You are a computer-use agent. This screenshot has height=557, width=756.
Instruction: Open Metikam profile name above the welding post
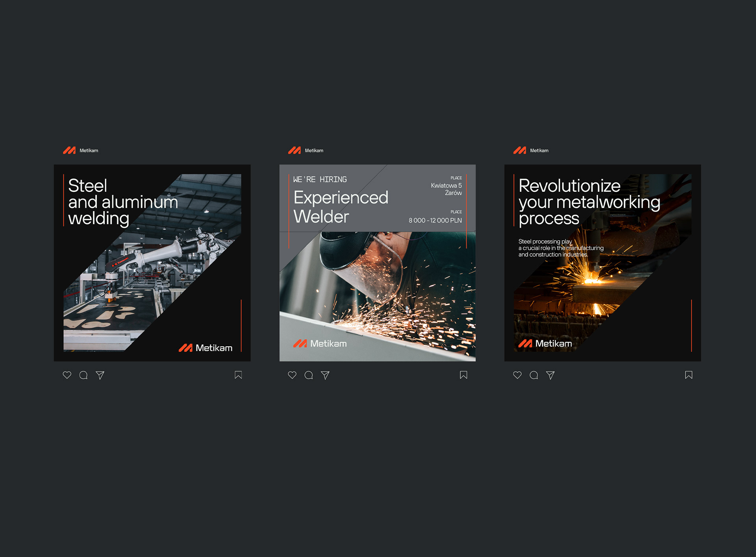89,150
